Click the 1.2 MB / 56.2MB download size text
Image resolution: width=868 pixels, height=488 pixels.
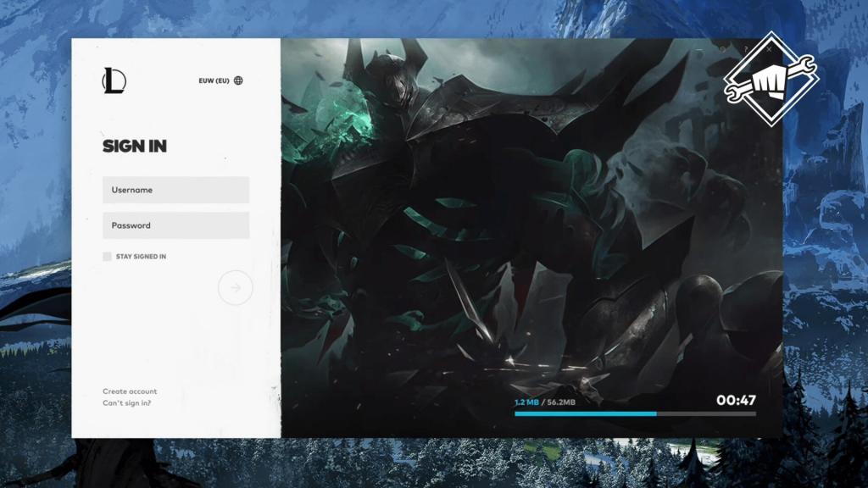544,402
